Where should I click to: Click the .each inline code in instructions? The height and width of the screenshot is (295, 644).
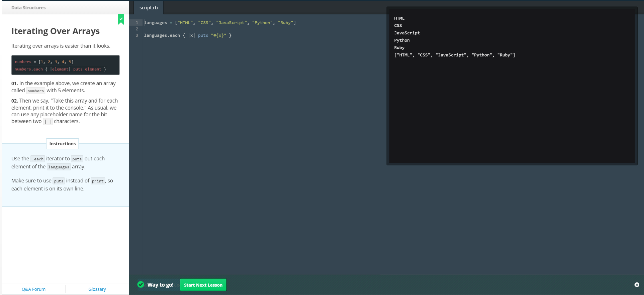pos(38,159)
